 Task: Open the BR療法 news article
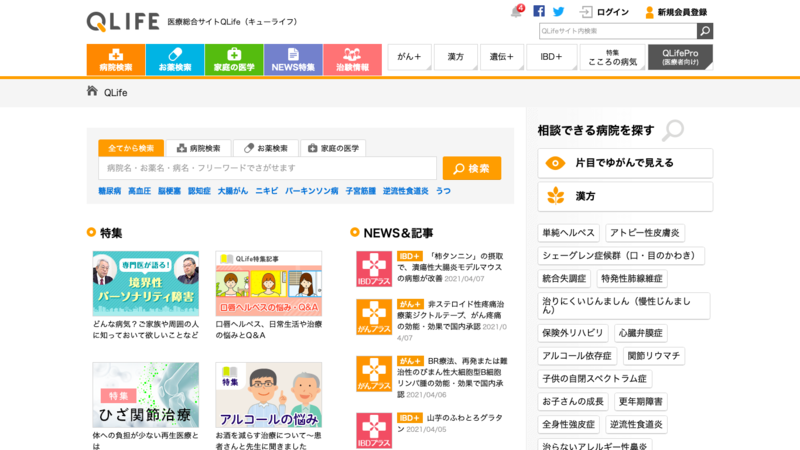(x=452, y=378)
